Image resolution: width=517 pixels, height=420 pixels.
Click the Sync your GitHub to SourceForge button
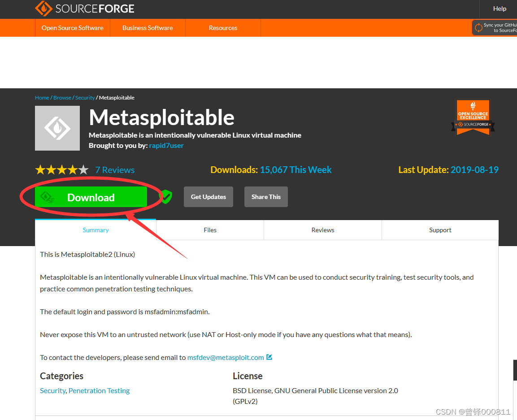pos(495,28)
